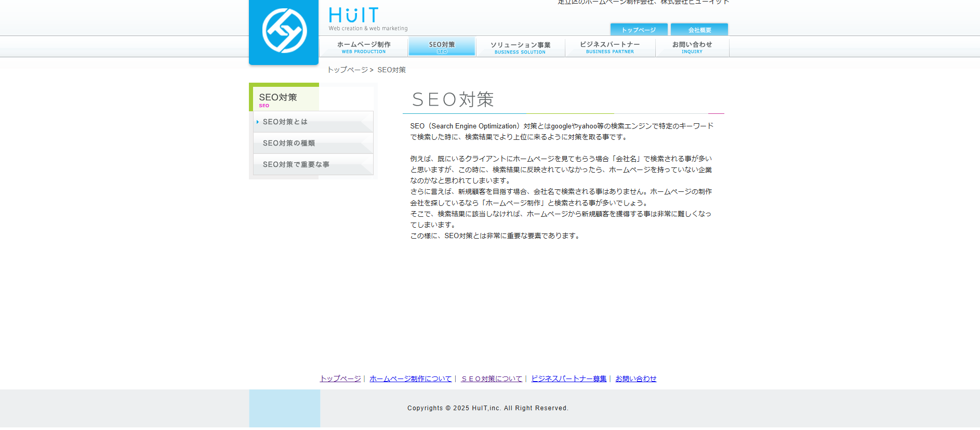
Task: Select the ホームページ制作 navigation tab
Action: click(x=364, y=47)
